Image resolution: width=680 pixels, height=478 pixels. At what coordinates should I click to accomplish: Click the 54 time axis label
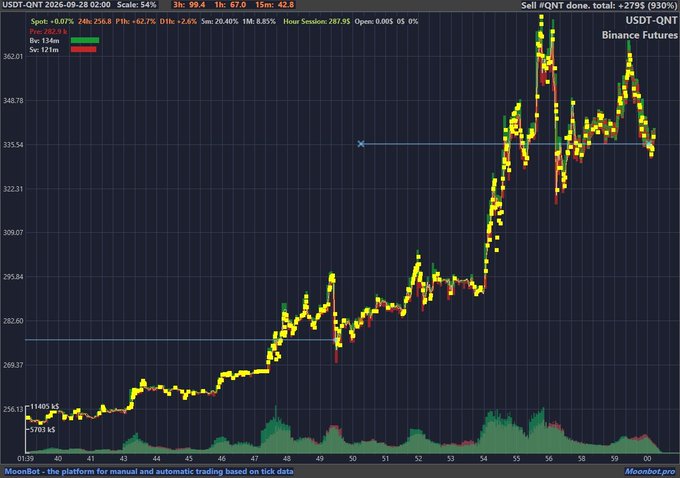coord(484,459)
